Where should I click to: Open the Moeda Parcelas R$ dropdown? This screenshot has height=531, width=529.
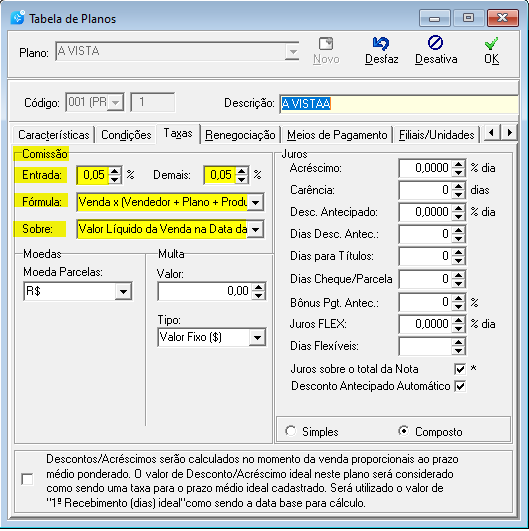coord(123,291)
